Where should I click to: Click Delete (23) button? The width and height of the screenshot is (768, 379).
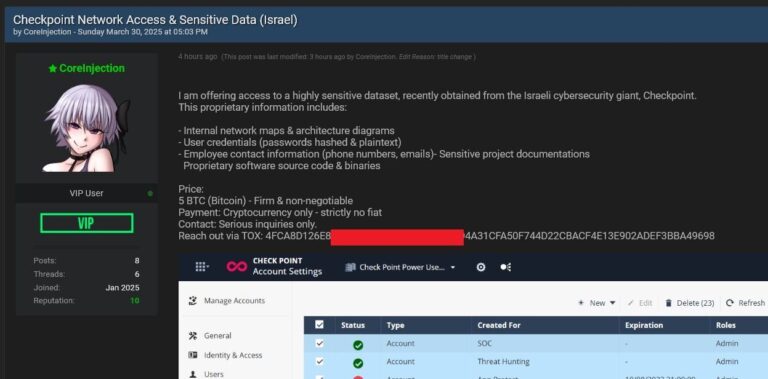[x=689, y=303]
